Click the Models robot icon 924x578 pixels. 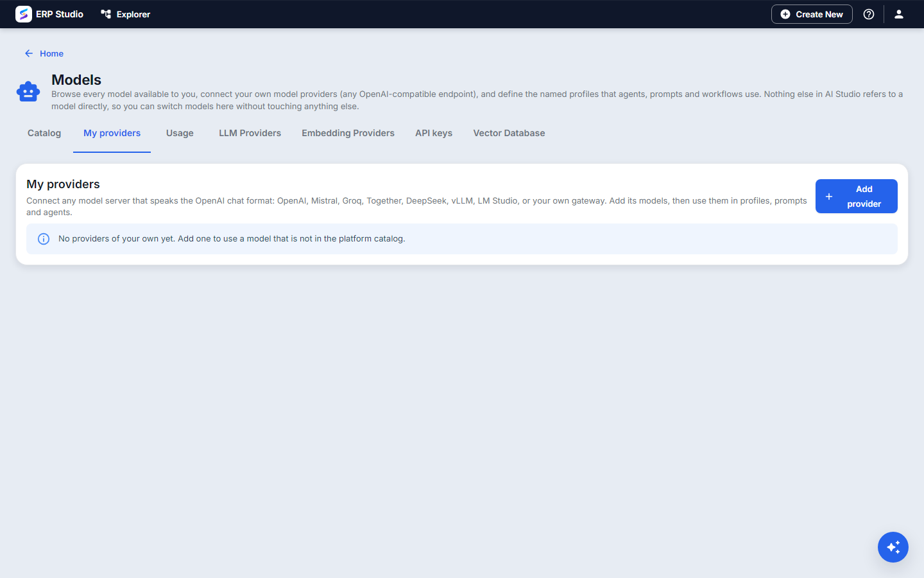click(x=28, y=92)
